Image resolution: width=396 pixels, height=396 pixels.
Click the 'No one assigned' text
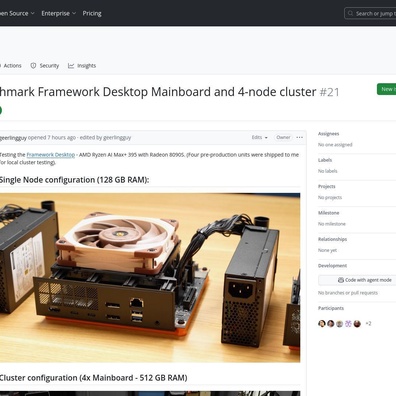(x=335, y=145)
